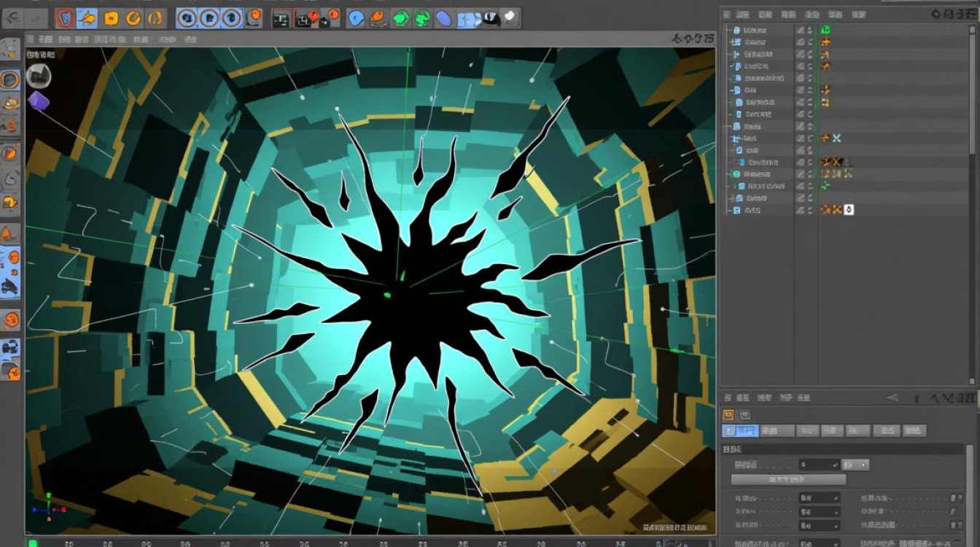The width and height of the screenshot is (980, 547).
Task: Click the wide button below the first attribute field
Action: pyautogui.click(x=788, y=480)
